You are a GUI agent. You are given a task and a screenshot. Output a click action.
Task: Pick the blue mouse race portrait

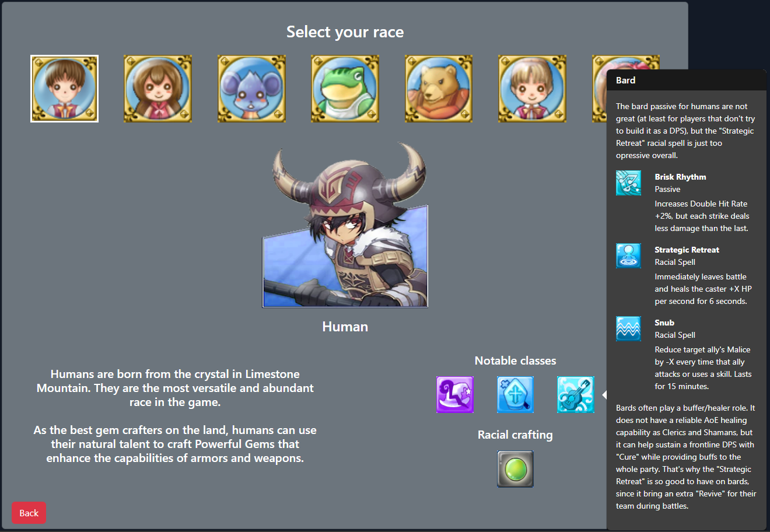(x=251, y=89)
